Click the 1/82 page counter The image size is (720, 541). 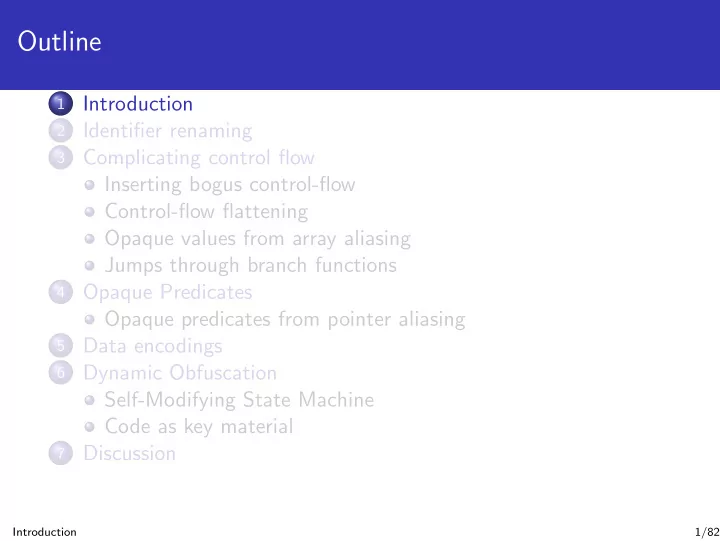[x=707, y=532]
